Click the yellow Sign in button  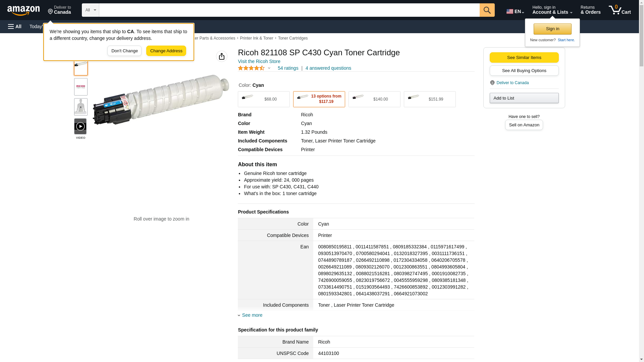[552, 29]
